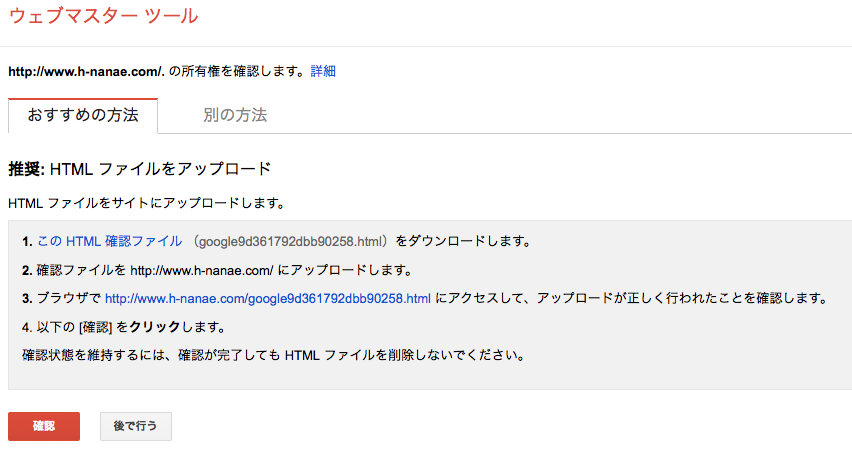Click the bold http://www.h-nanae.com/. site address text
The height and width of the screenshot is (449, 852).
(86, 71)
